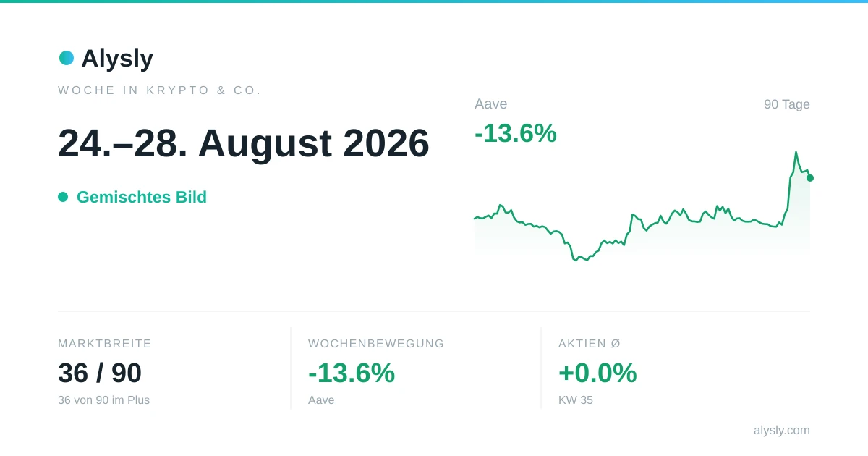Click the Alysly brand name
The width and height of the screenshot is (868, 456).
pos(117,58)
